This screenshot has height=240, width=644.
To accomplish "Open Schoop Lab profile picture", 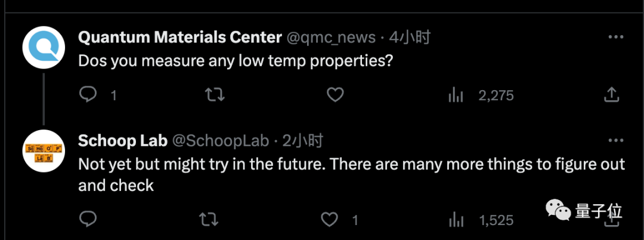I will [x=44, y=150].
